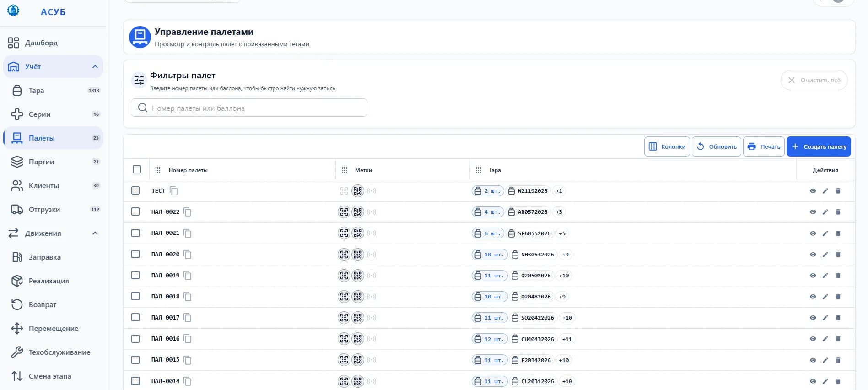Click the Создать палету button
The height and width of the screenshot is (390, 868).
pos(819,146)
